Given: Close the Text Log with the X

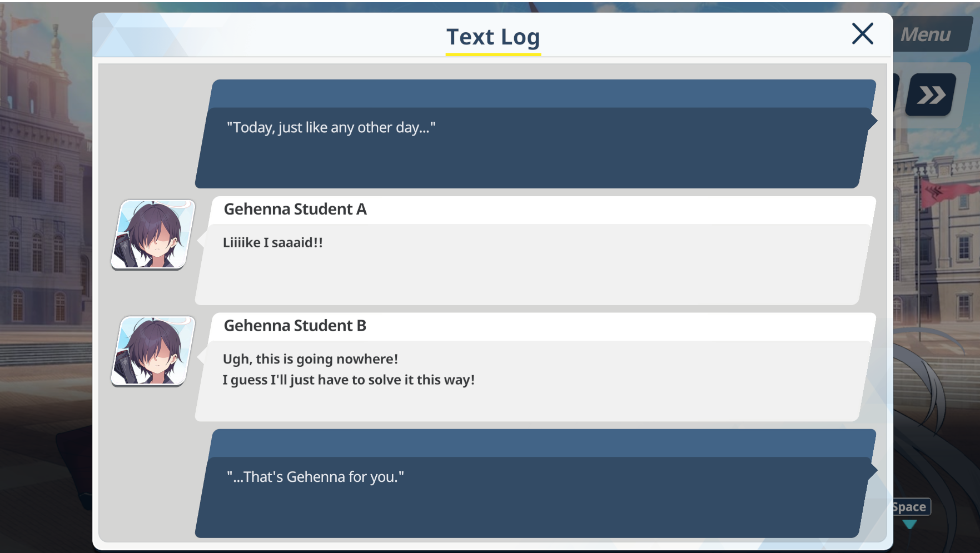Looking at the screenshot, I should click(862, 34).
